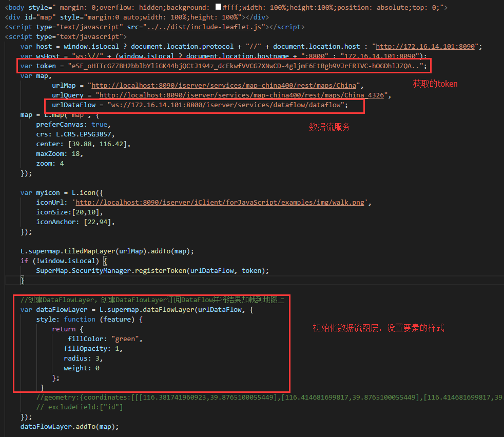504x437 pixels.
Task: Click the style: function (feature) line
Action: (x=89, y=320)
